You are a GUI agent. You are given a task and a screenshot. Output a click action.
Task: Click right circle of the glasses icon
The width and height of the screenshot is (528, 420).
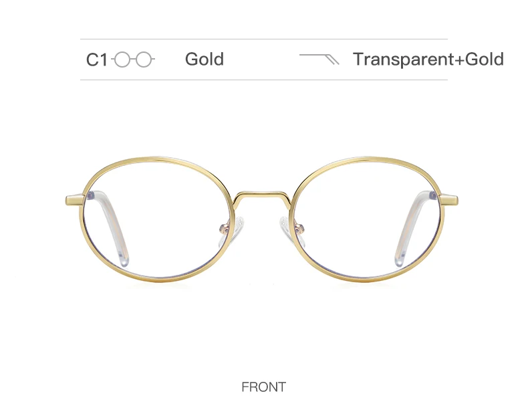pyautogui.click(x=144, y=60)
